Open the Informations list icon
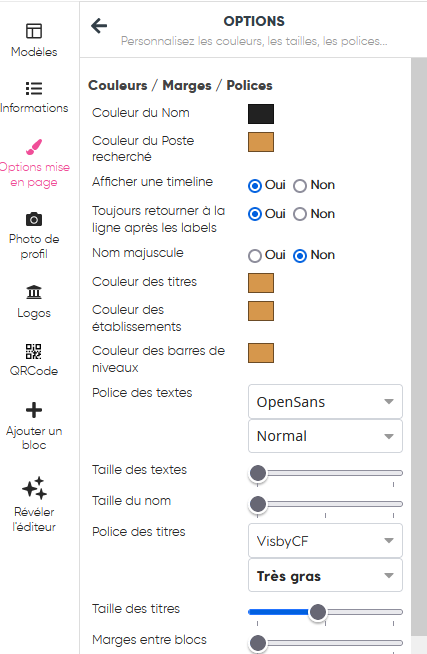Screen dimensions: 427x654 click(x=34, y=88)
